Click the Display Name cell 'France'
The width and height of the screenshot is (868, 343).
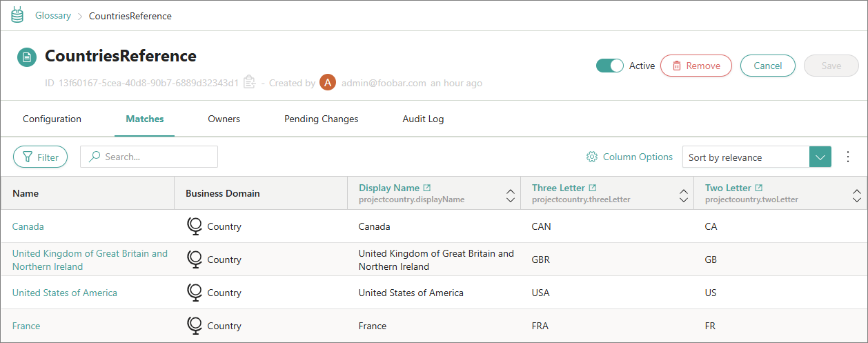click(x=373, y=326)
